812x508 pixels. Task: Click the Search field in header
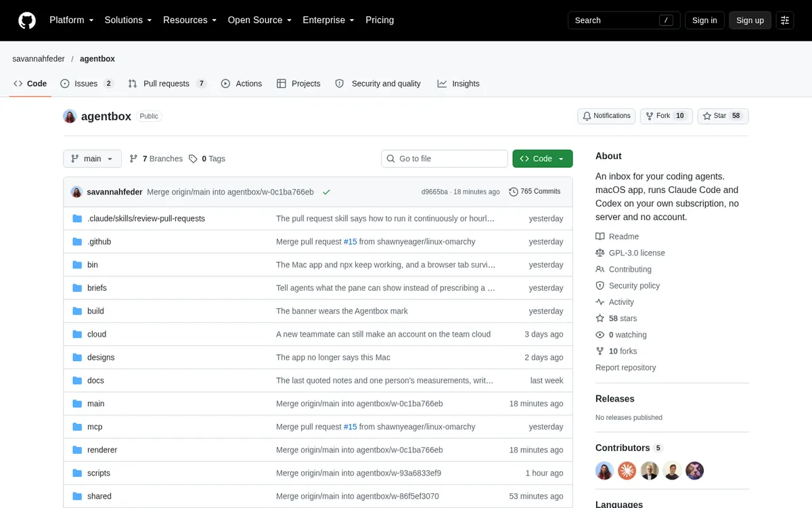click(623, 20)
